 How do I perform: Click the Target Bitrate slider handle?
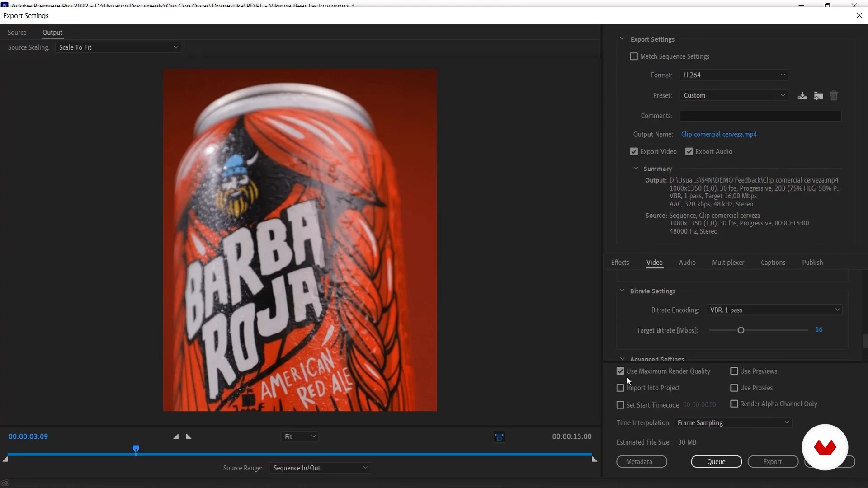coord(741,330)
